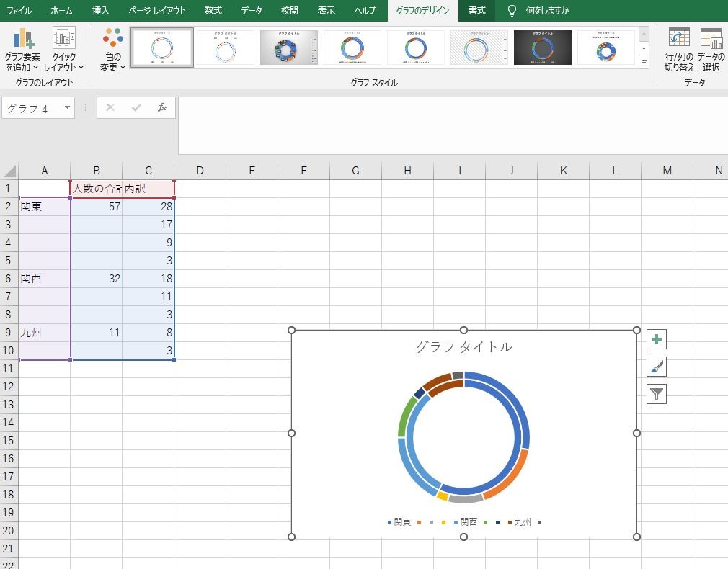Switch to the ヘルプ (Help) tab
Viewport: 728px width, 569px height.
click(365, 10)
